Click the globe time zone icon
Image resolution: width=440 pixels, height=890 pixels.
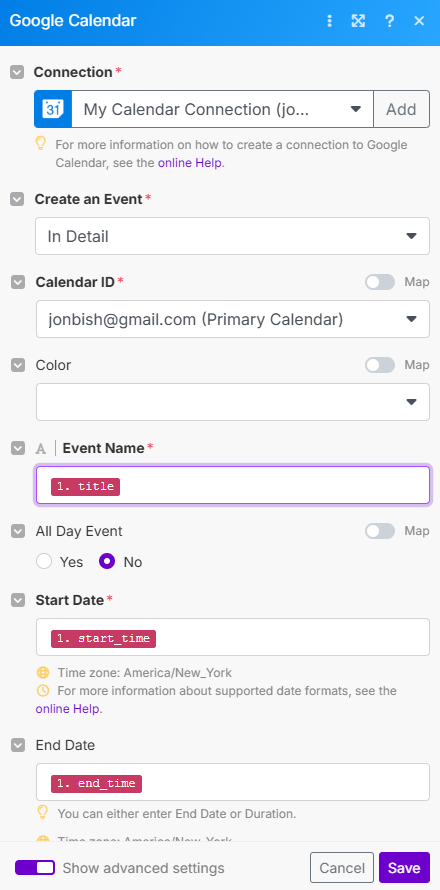click(43, 673)
